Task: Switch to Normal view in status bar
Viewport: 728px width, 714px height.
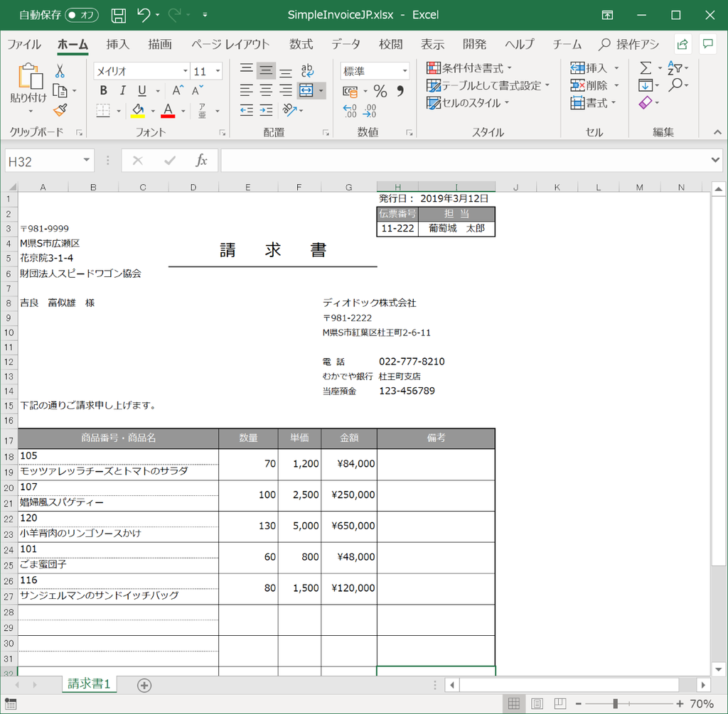Action: [513, 703]
